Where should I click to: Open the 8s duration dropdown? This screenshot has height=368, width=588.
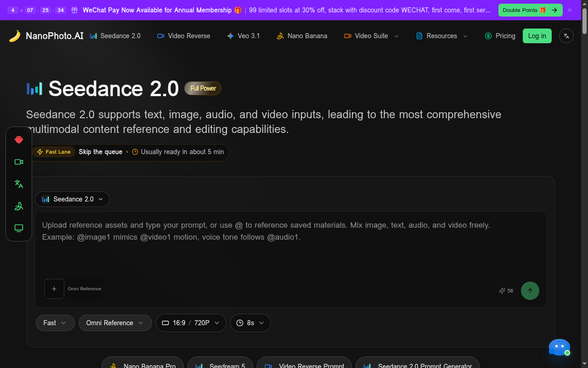250,323
